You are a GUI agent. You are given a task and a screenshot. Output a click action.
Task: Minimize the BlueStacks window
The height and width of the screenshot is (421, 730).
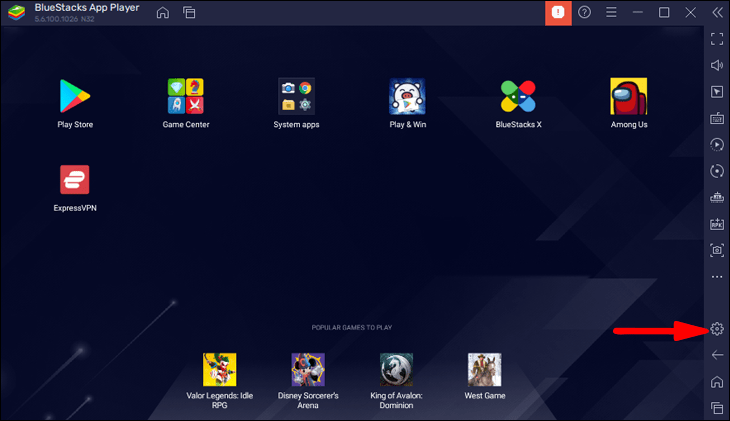coord(638,12)
